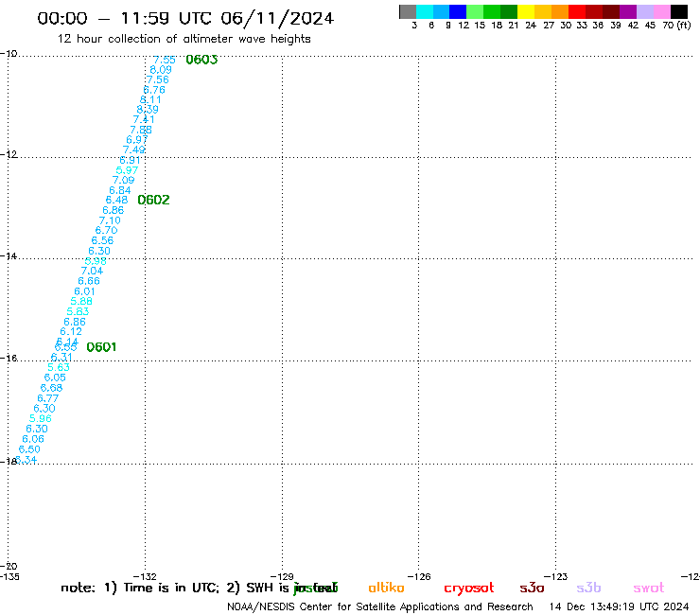The image size is (700, 615).
Task: Click the 6.77 wave height value
Action: [47, 398]
